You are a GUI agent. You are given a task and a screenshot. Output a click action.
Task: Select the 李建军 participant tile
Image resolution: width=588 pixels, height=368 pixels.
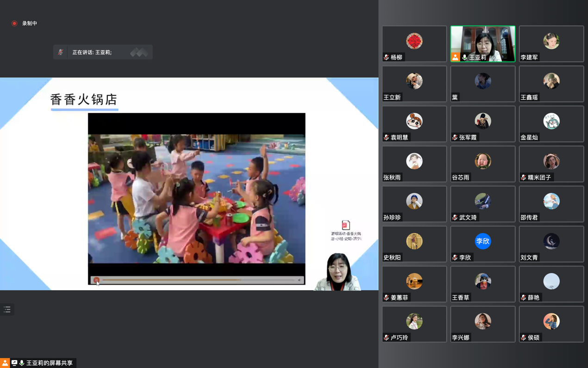click(x=551, y=44)
